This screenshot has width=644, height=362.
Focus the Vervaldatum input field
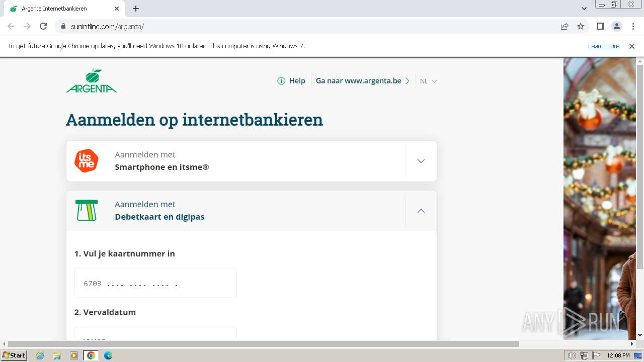pyautogui.click(x=155, y=333)
